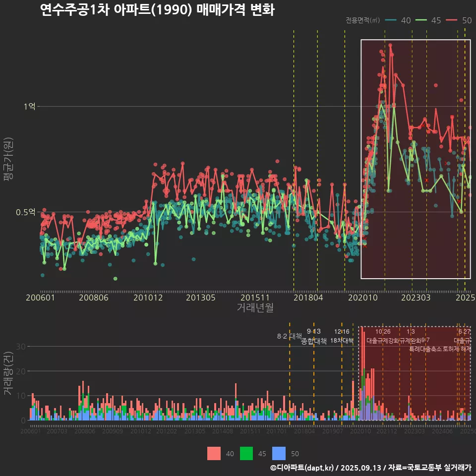Click the 8·2 대책 policy annotation
Viewport: 476px width, 476px height.
coord(289,336)
